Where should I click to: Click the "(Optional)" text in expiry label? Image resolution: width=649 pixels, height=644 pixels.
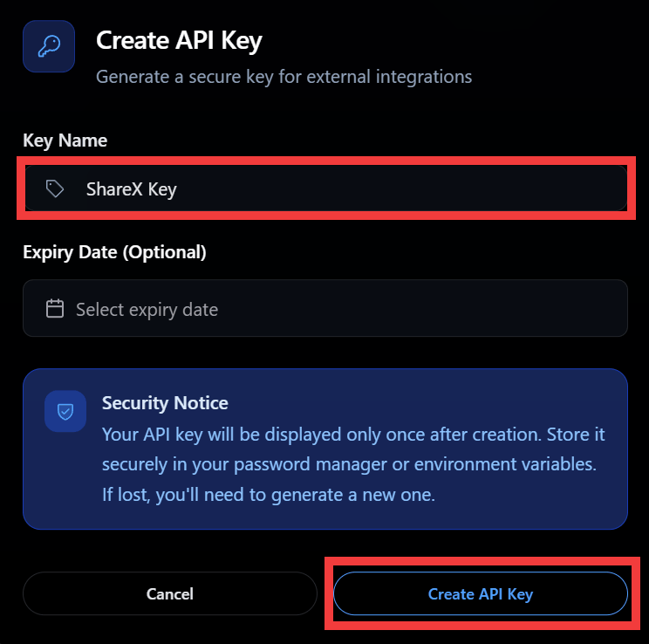pyautogui.click(x=164, y=253)
